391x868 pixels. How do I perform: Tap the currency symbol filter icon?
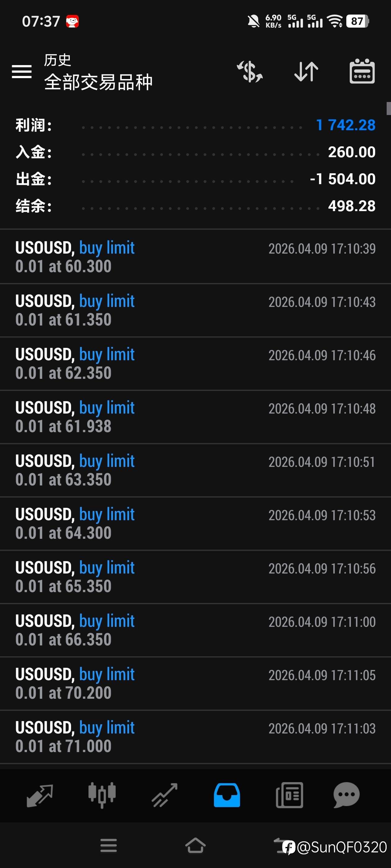(x=249, y=71)
